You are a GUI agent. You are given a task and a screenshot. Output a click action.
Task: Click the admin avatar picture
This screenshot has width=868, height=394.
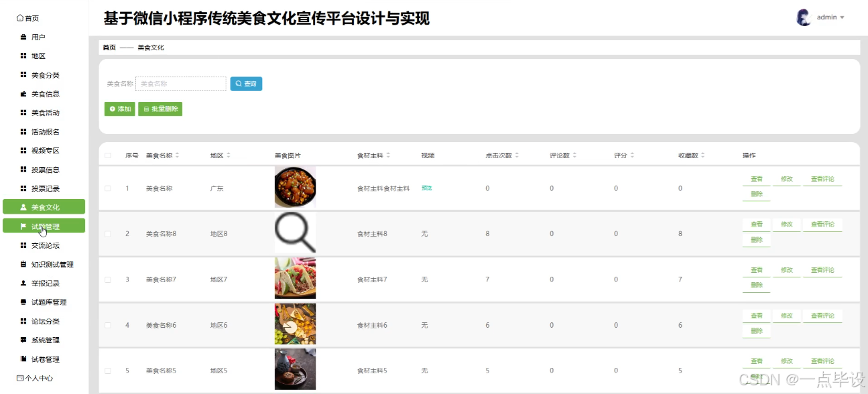pyautogui.click(x=803, y=17)
